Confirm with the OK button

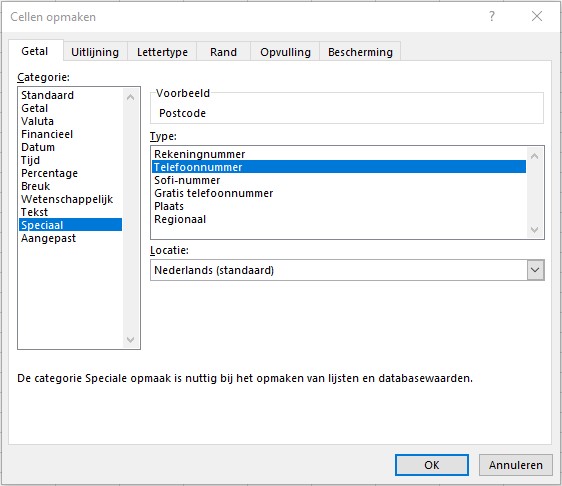pos(432,465)
